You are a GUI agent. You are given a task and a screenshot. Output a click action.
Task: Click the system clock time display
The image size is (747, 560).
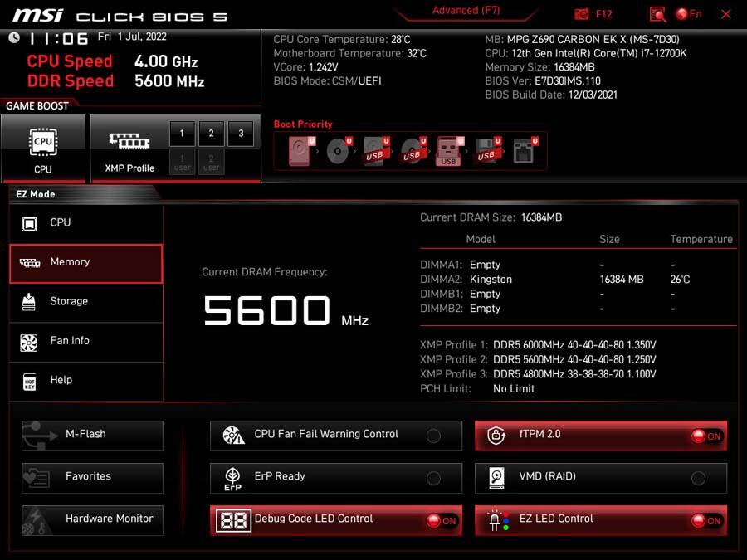[59, 38]
